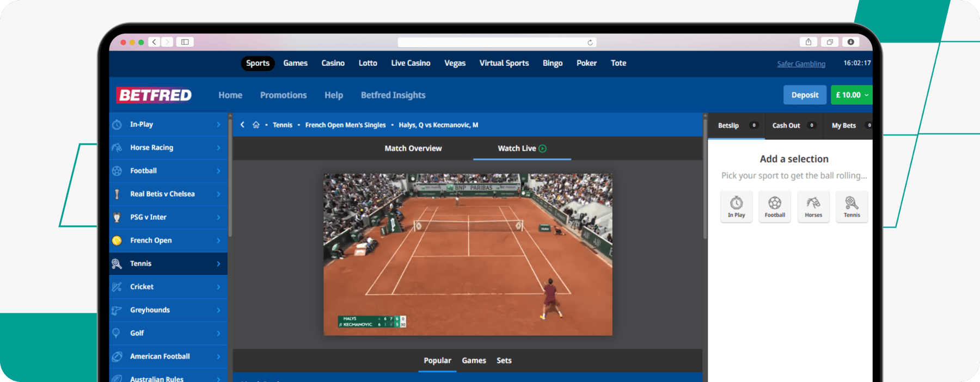Open the Betslip tab
The width and height of the screenshot is (980, 382).
pos(737,125)
